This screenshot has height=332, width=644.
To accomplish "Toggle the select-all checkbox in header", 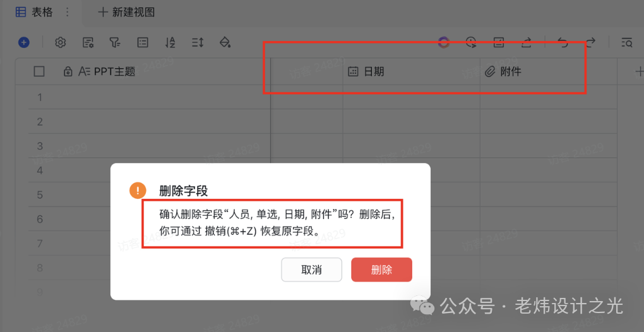I will (x=39, y=72).
